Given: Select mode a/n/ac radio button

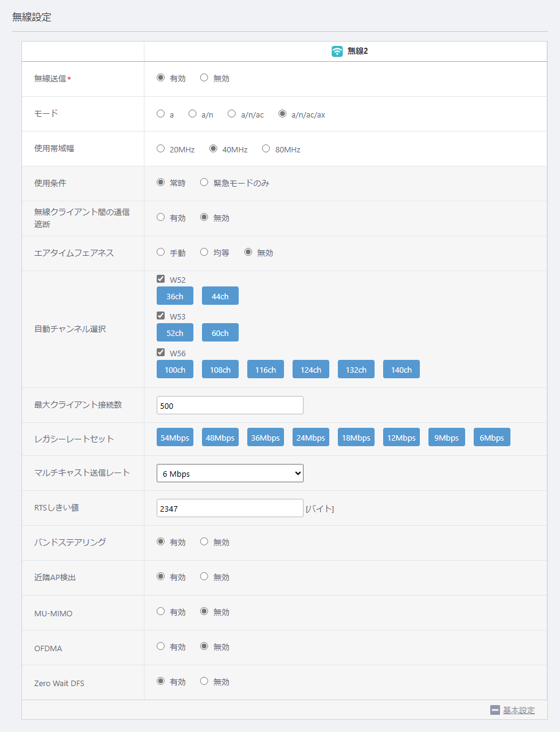Looking at the screenshot, I should click(x=231, y=113).
